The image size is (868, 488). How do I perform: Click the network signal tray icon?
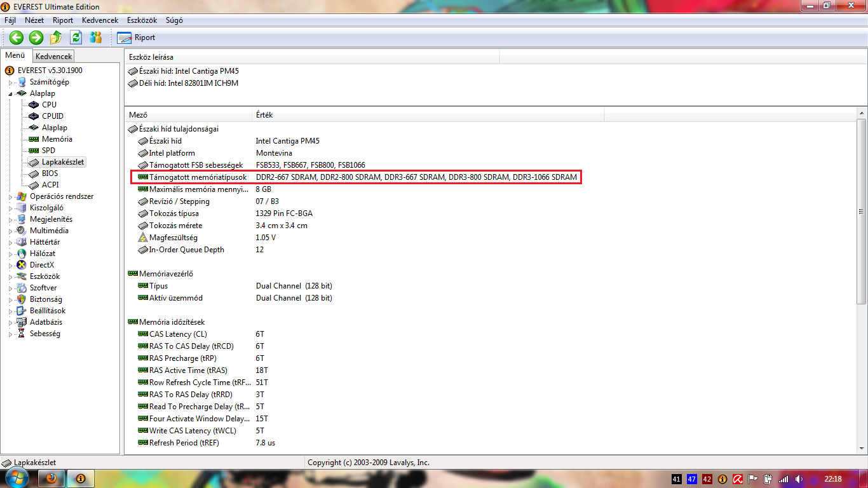click(783, 479)
